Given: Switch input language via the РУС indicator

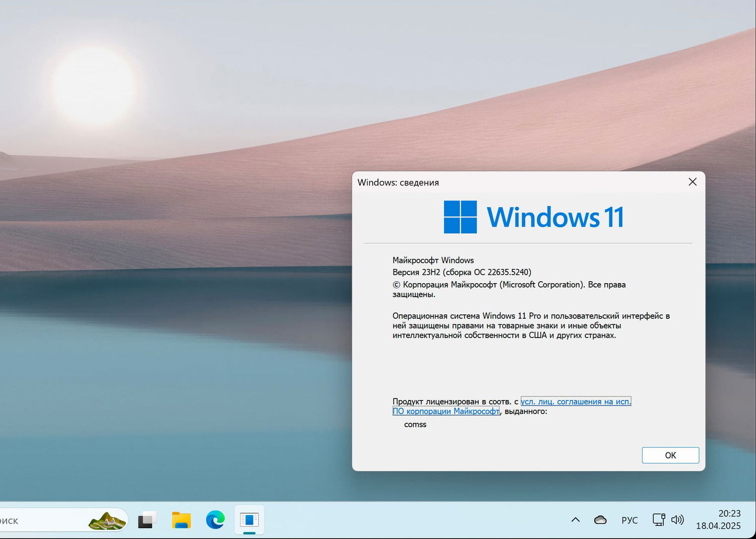Looking at the screenshot, I should pyautogui.click(x=629, y=519).
